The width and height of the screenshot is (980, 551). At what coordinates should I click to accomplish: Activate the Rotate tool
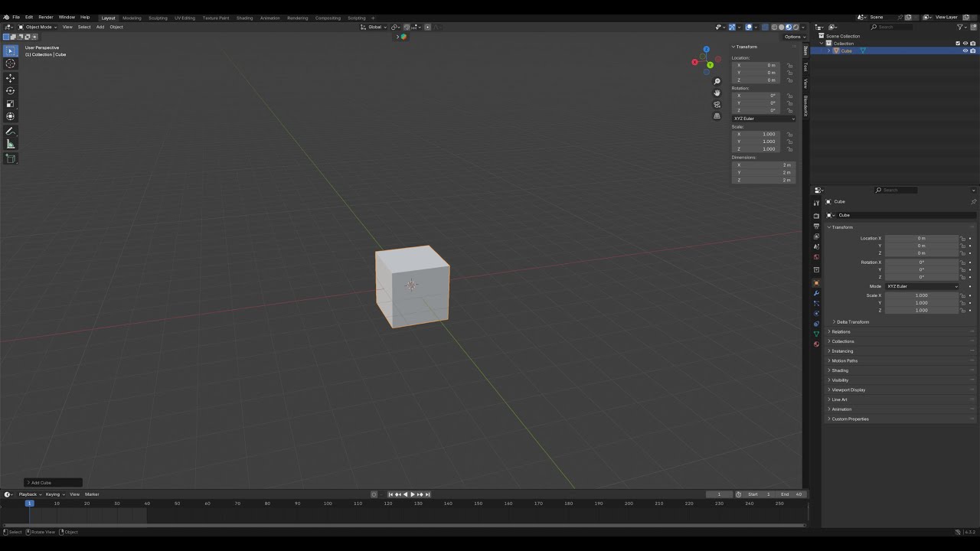[x=11, y=91]
